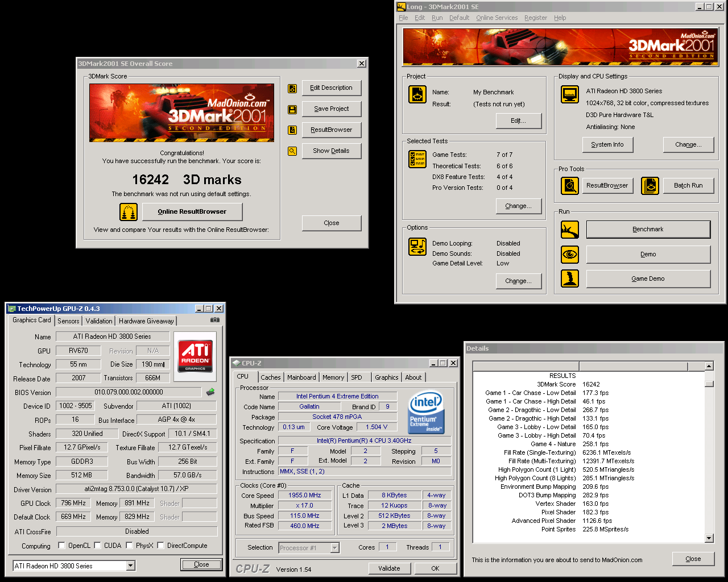Switch to the Validation tab in GPU-Z

99,321
